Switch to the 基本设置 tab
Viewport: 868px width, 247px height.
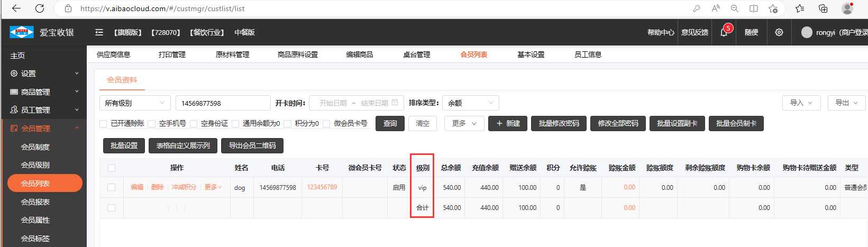(531, 54)
